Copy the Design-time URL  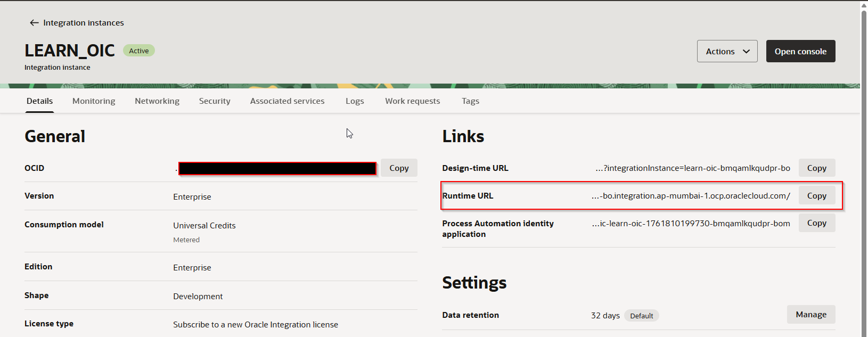coord(816,168)
